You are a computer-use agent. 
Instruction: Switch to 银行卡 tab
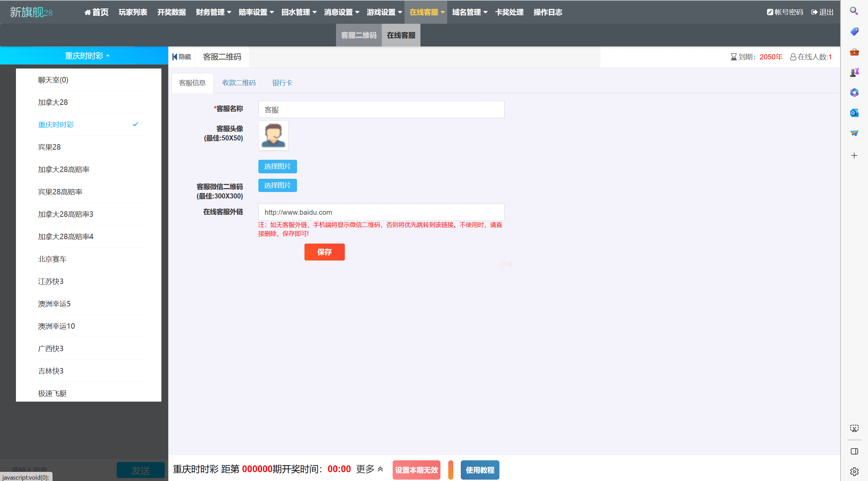pos(282,83)
